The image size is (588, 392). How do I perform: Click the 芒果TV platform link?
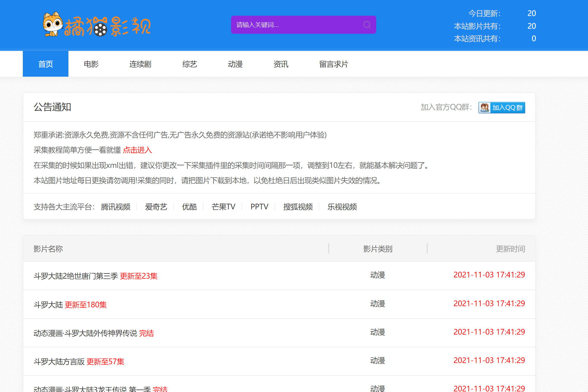(x=223, y=207)
